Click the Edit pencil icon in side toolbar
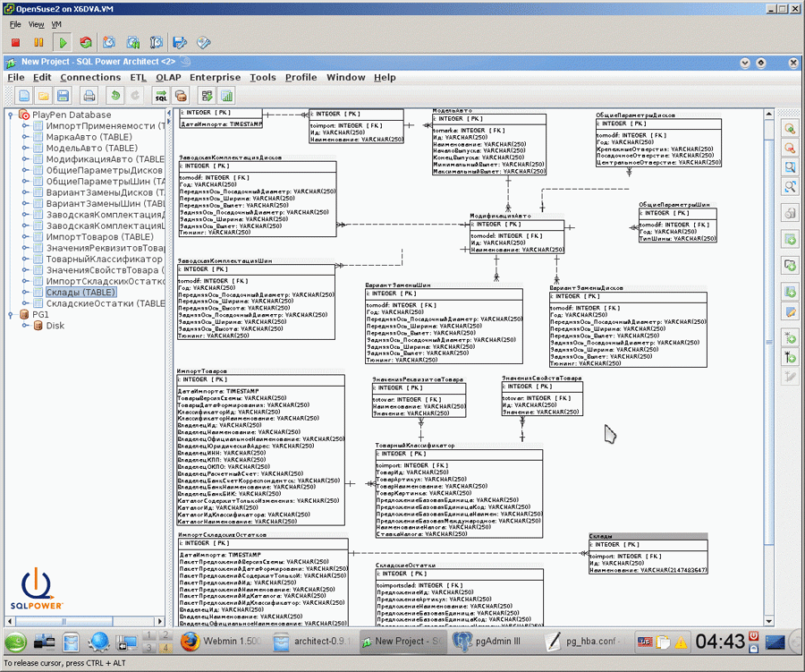The height and width of the screenshot is (672, 805). 790,312
